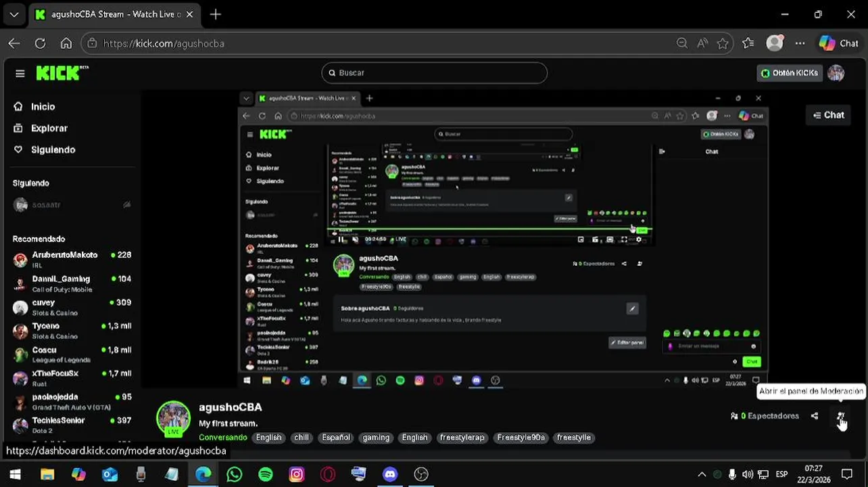Image resolution: width=868 pixels, height=487 pixels.
Task: Click the share stream icon
Action: tap(815, 416)
